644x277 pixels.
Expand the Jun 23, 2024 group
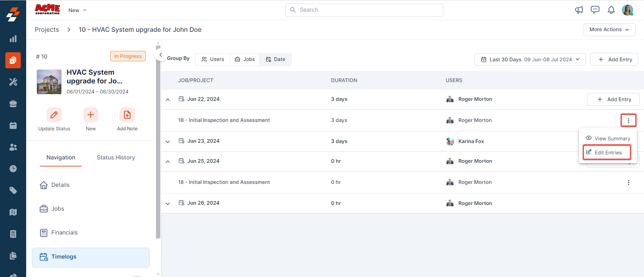coord(168,141)
